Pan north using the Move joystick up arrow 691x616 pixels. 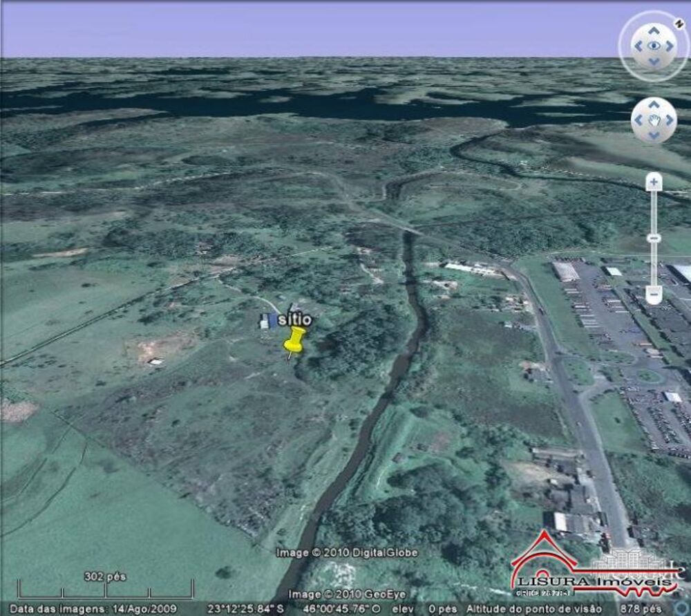tap(652, 105)
